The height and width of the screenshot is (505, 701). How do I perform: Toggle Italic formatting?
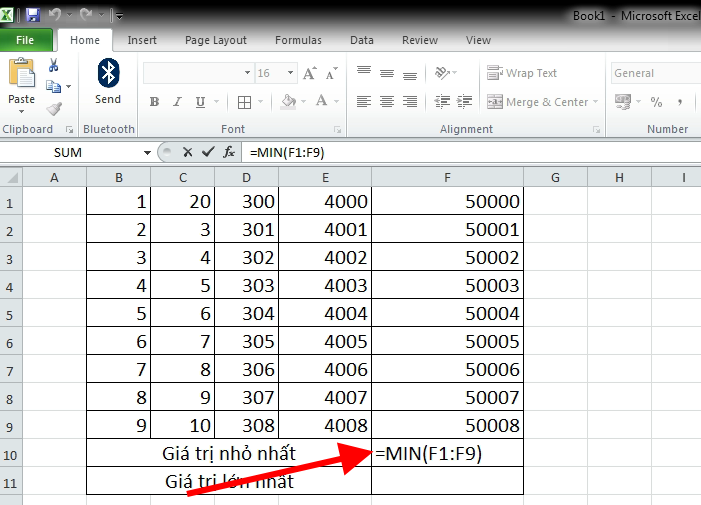(177, 102)
